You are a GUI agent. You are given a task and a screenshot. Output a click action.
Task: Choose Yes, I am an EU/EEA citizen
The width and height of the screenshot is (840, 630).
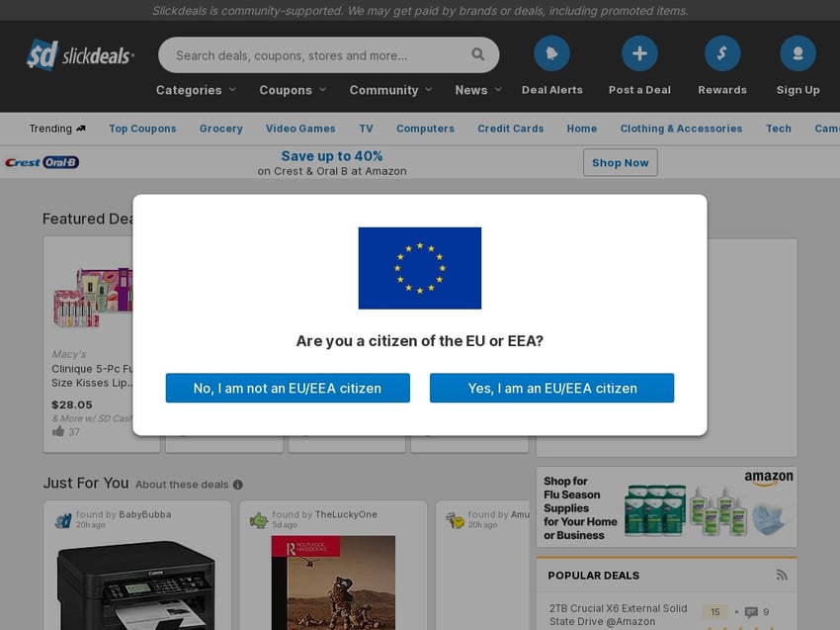pos(551,388)
